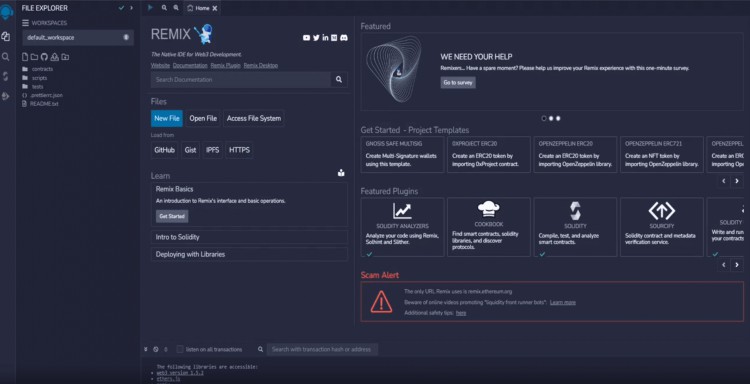
Task: Click the Open File button
Action: [x=203, y=119]
